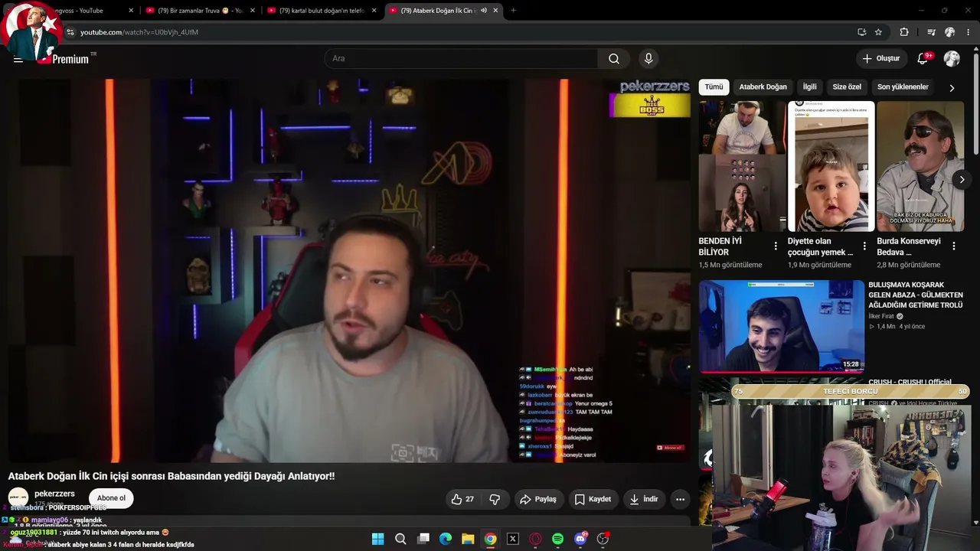This screenshot has height=551, width=980.
Task: Click the YouTube search magnifier button
Action: pos(614,59)
